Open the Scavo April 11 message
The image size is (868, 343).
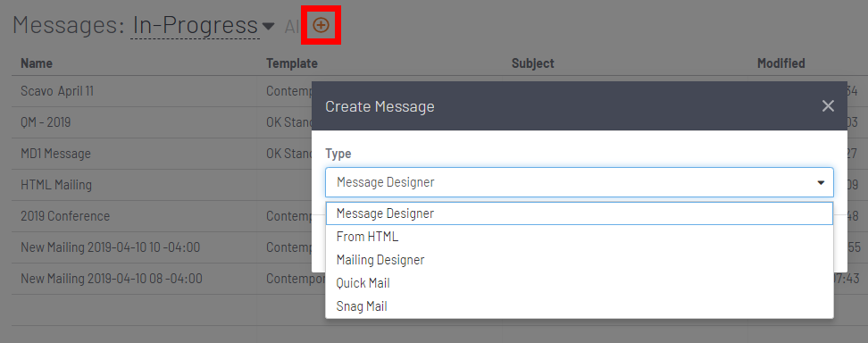(57, 91)
